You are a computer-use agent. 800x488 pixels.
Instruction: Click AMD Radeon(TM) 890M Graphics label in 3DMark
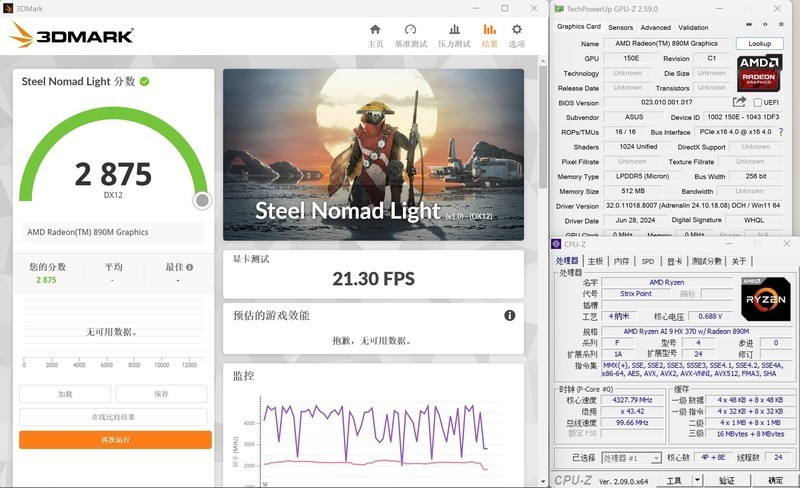tap(88, 232)
